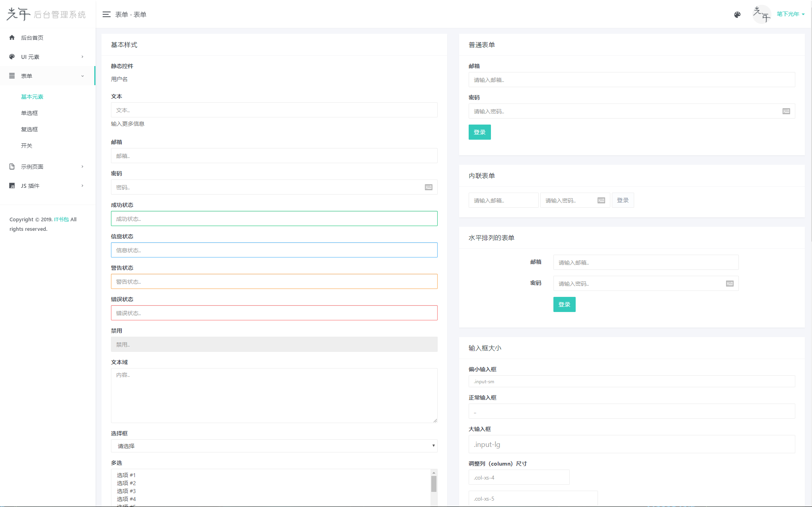Screen dimensions: 812x507
Task: Click the表单 list/form icon
Action: 12,75
